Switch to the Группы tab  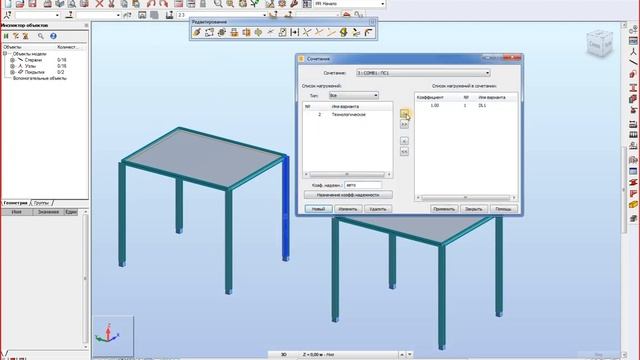[42, 203]
